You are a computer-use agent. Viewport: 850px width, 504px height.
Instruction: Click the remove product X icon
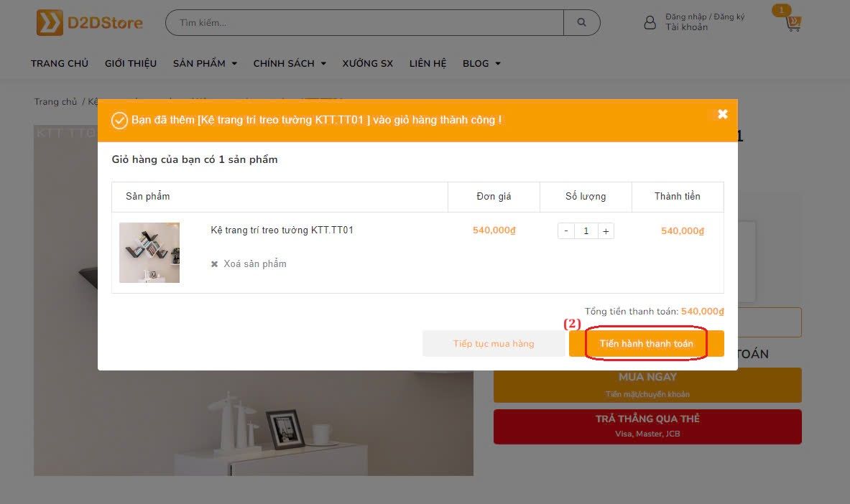(214, 264)
